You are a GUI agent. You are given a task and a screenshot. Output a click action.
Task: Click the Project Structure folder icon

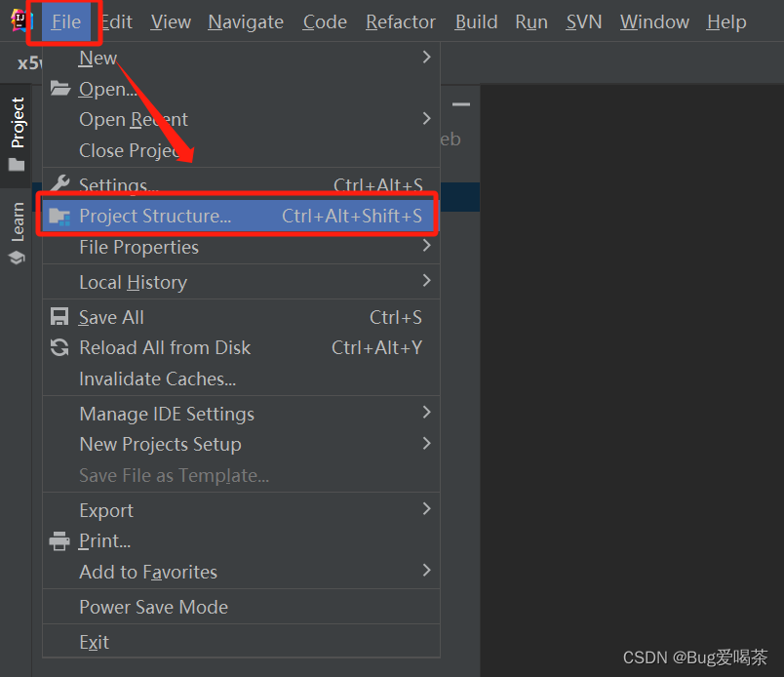[x=59, y=217]
